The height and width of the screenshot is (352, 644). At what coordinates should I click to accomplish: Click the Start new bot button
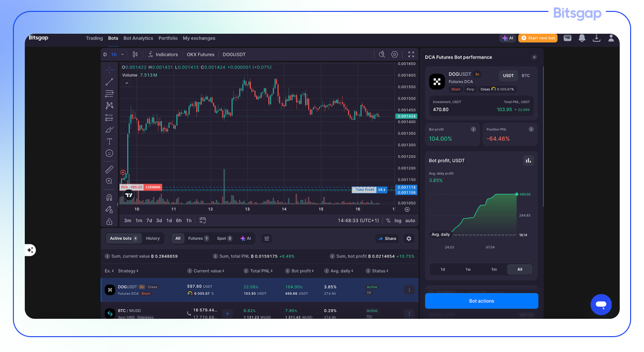[x=538, y=38]
